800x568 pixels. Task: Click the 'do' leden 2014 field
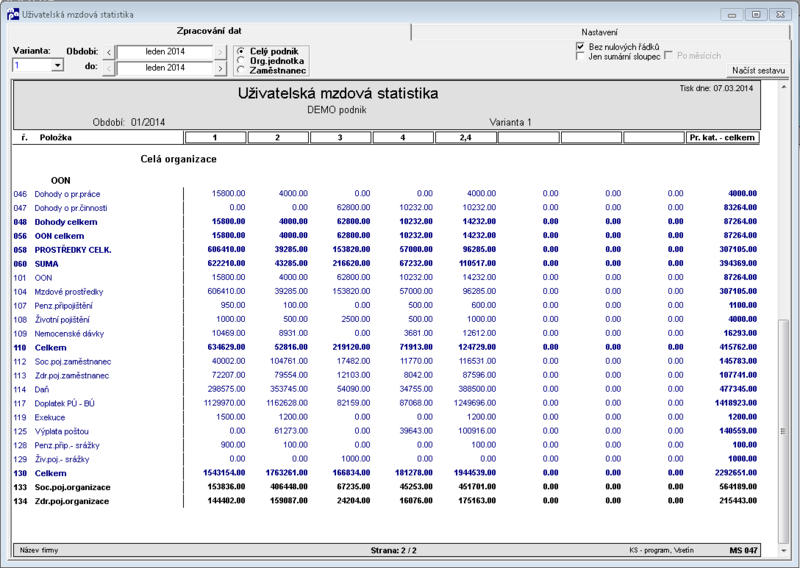coord(164,68)
